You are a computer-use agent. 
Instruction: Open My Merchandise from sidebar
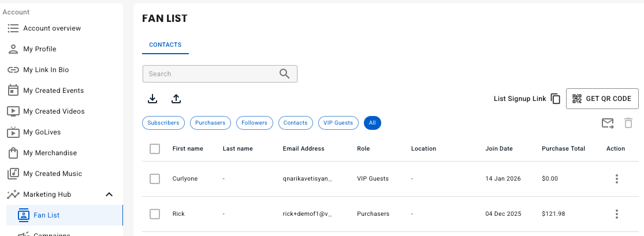50,153
